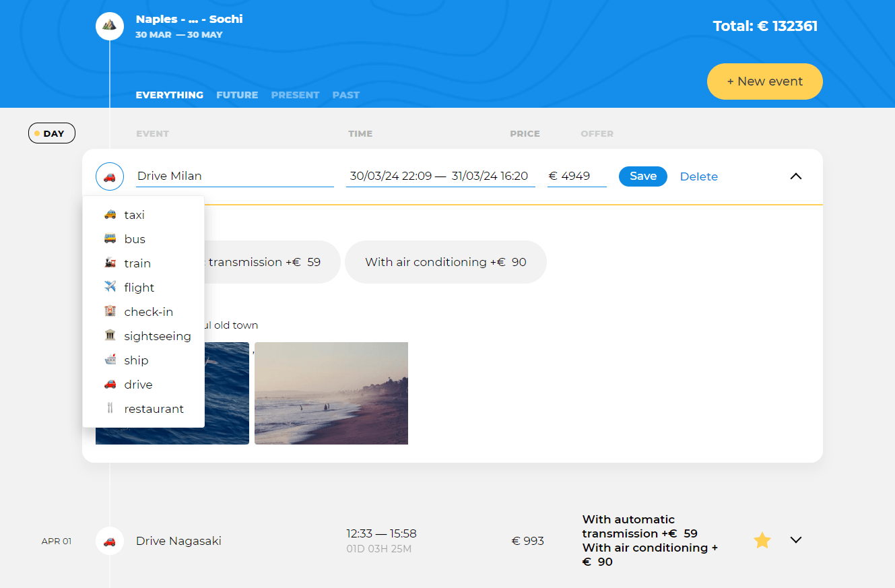Open event type picker car icon

click(x=110, y=176)
